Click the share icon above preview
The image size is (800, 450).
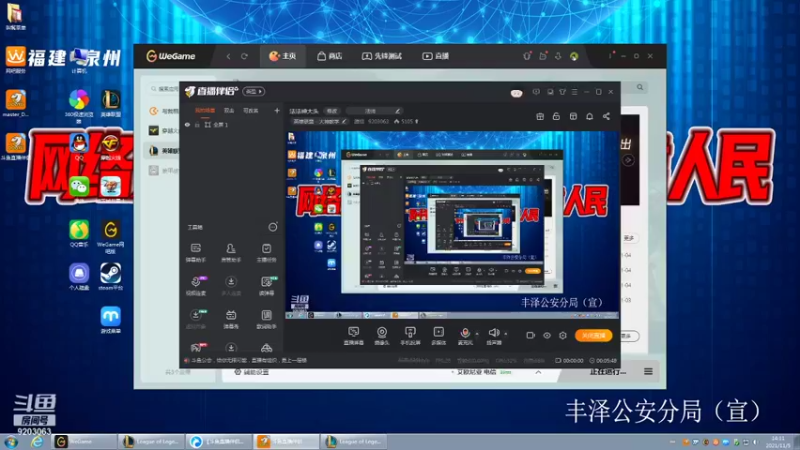(606, 116)
